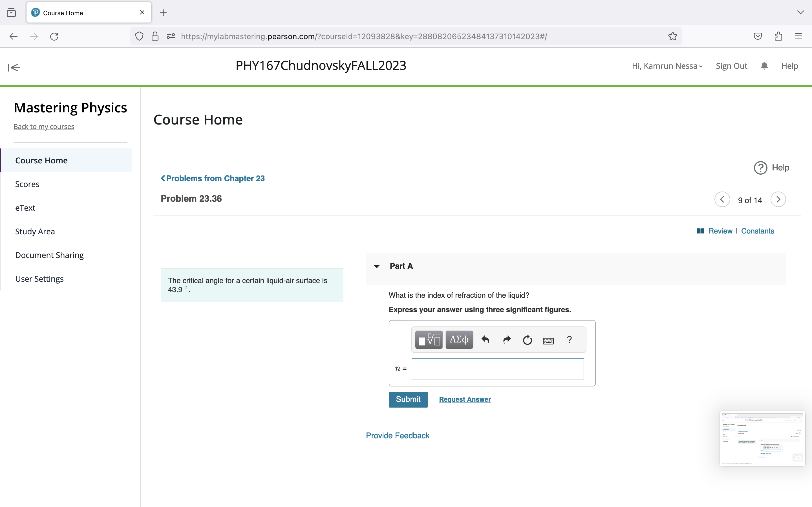
Task: Open Scores in the sidebar
Action: pos(28,184)
